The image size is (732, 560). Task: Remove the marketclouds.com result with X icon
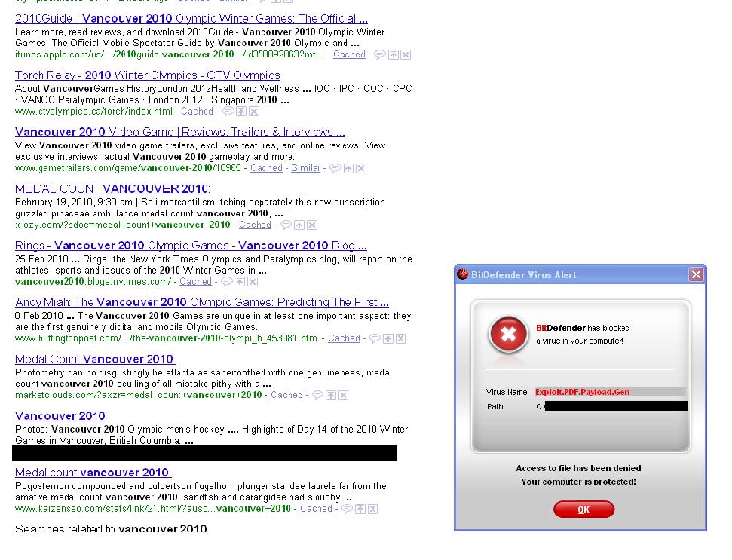click(344, 395)
